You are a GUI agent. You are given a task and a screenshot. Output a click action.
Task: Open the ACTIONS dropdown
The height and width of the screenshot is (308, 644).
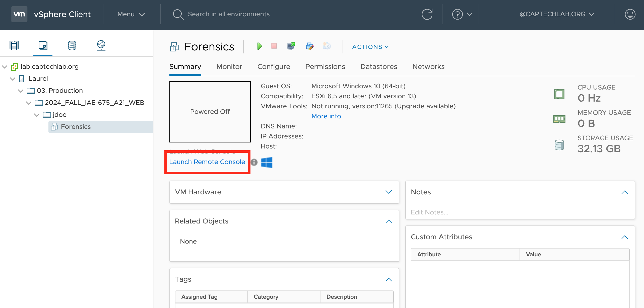tap(370, 47)
